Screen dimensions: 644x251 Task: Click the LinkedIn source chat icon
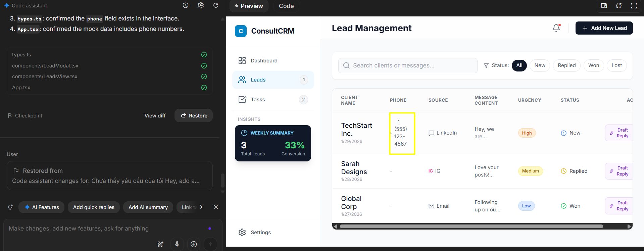point(431,133)
